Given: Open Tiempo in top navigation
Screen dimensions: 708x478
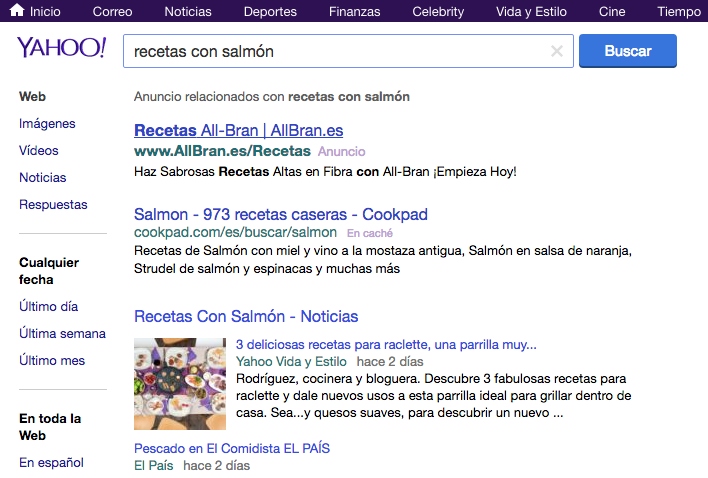Looking at the screenshot, I should point(679,12).
